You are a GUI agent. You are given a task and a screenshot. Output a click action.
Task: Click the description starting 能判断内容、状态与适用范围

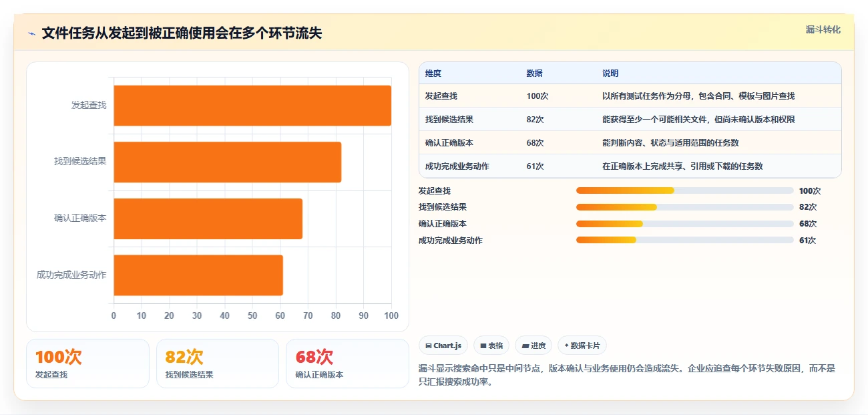pos(670,143)
